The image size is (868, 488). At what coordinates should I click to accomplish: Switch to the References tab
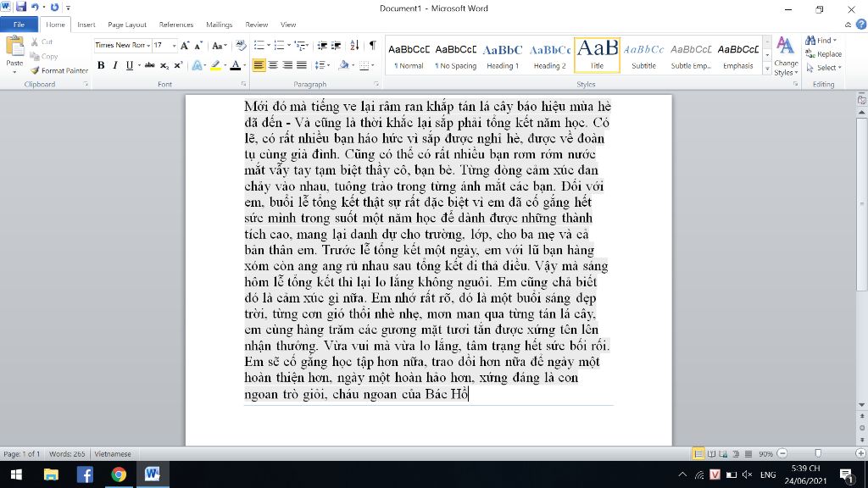[176, 25]
